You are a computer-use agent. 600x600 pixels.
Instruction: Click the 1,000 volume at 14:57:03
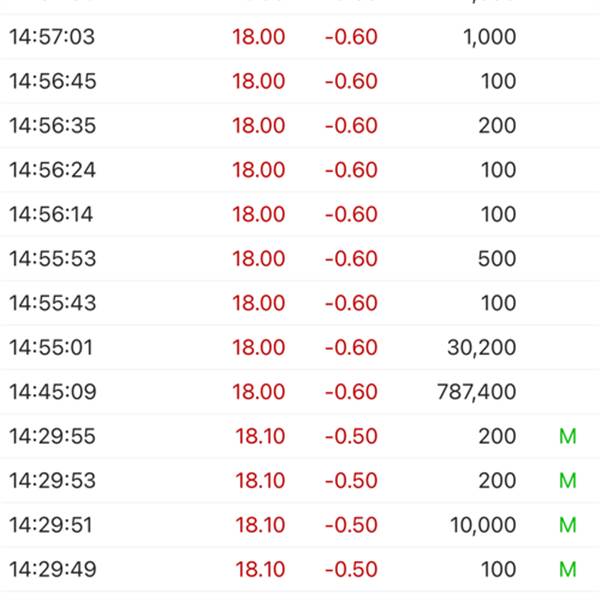(490, 37)
